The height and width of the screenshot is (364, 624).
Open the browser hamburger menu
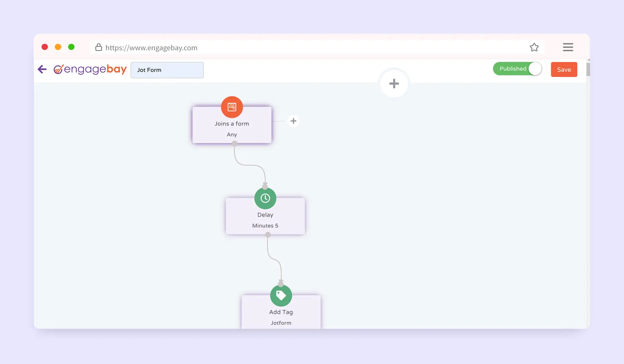click(x=568, y=47)
